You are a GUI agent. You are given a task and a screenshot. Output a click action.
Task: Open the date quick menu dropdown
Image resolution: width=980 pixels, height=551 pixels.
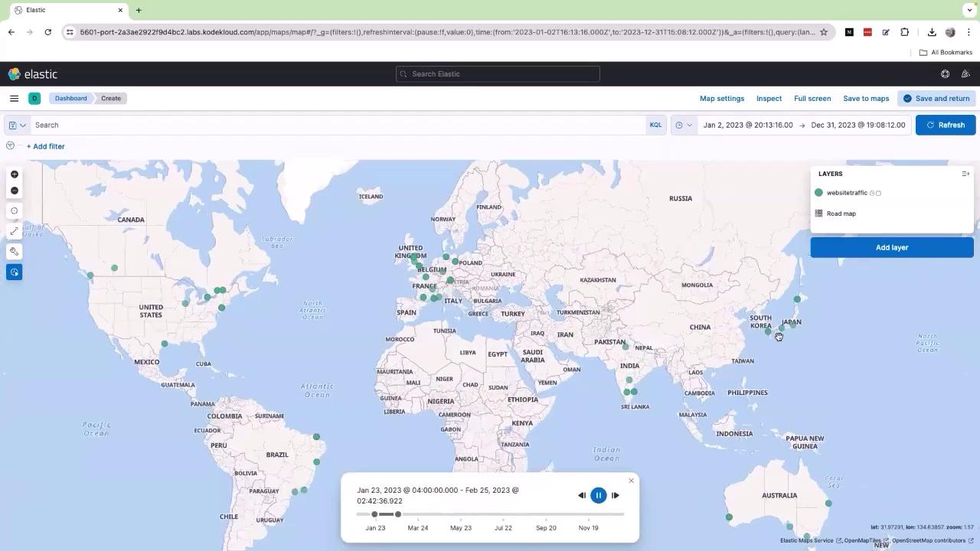[x=684, y=125]
